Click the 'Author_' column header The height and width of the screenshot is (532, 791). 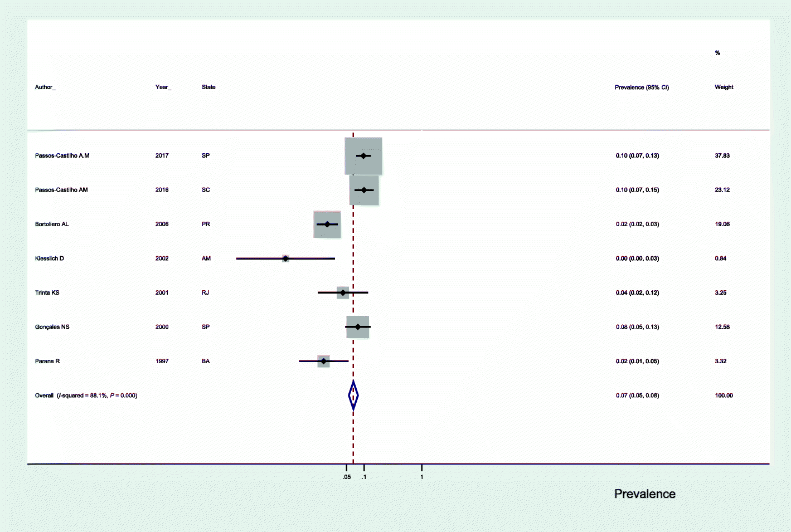45,87
